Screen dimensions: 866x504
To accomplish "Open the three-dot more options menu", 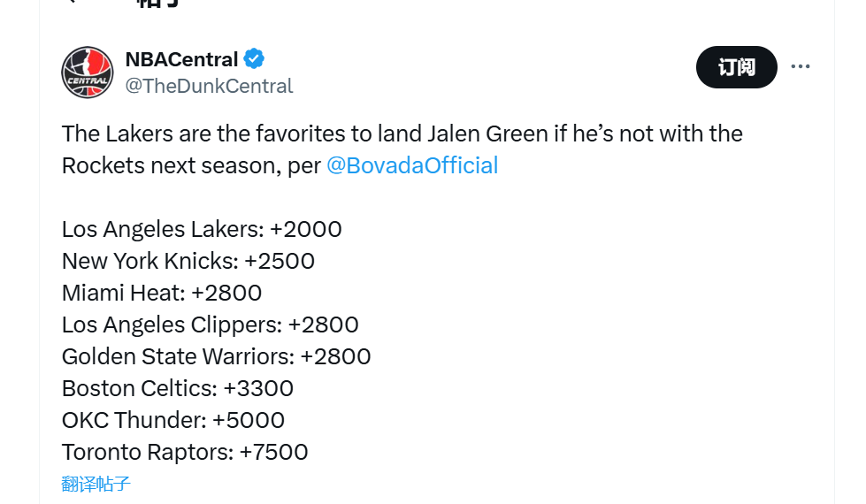I will pos(801,66).
